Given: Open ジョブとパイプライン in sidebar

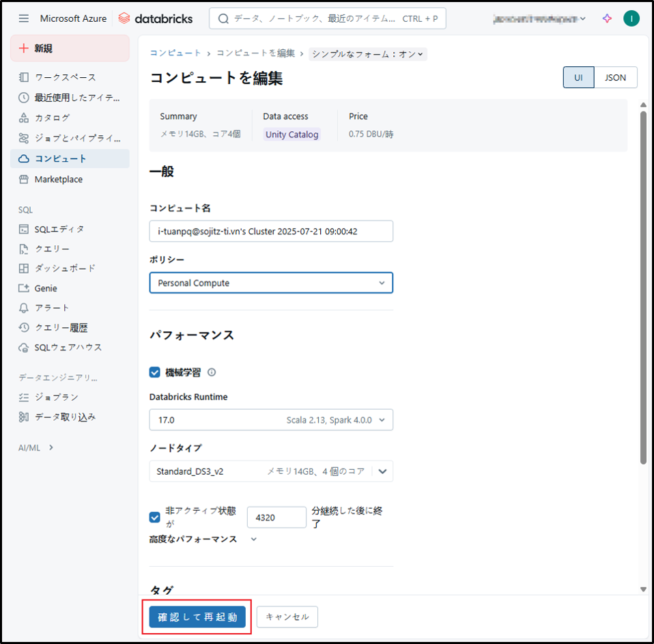Looking at the screenshot, I should coord(70,138).
